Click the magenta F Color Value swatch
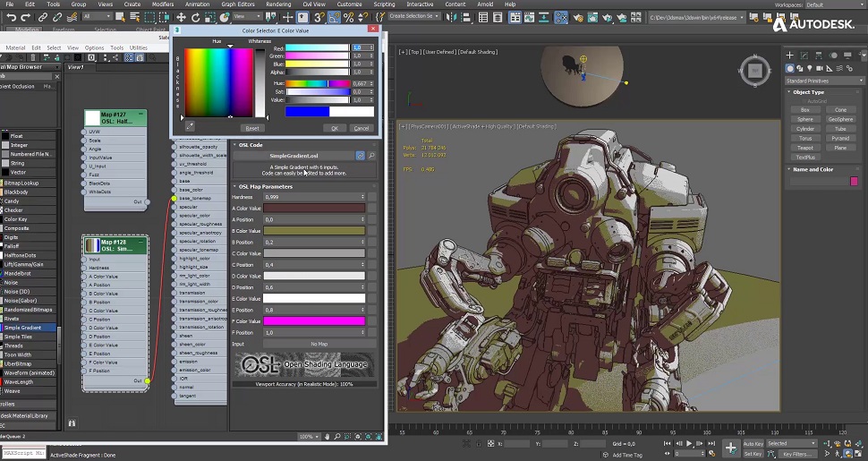The image size is (868, 461). point(313,320)
